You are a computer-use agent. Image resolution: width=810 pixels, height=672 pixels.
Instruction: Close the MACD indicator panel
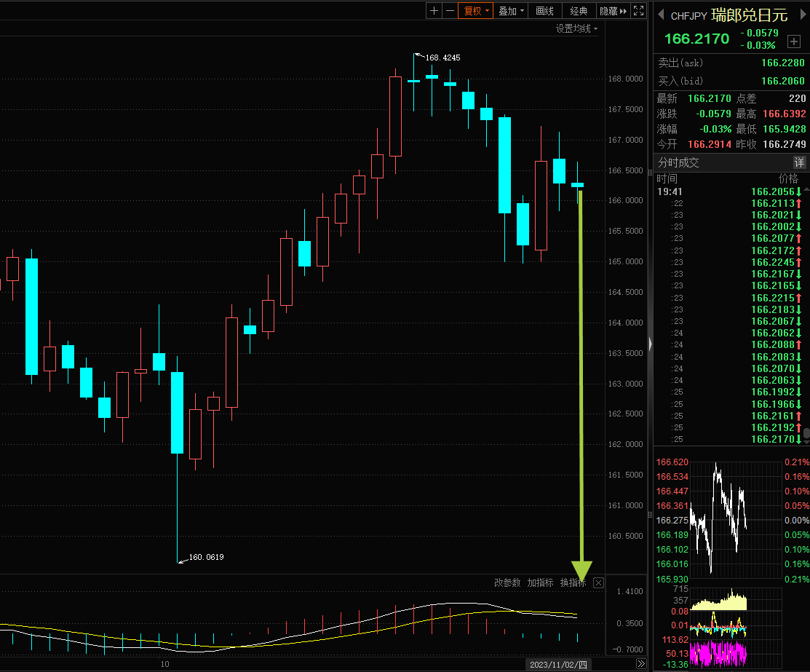pos(598,583)
